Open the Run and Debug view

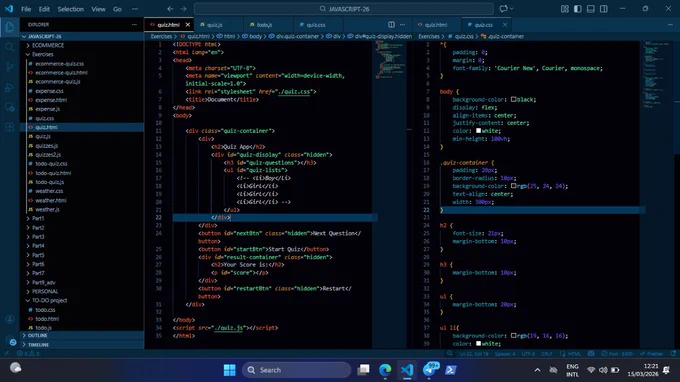10,87
